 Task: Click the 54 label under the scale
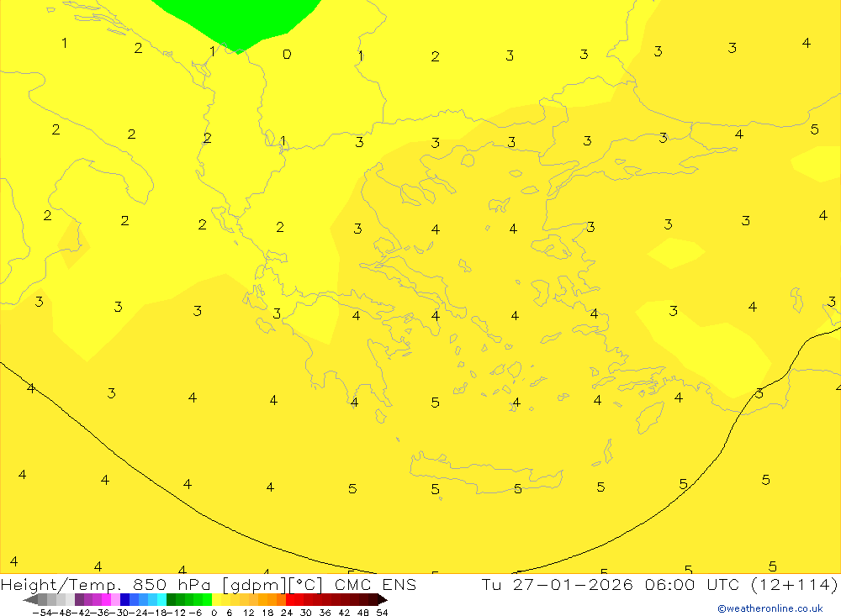pos(382,613)
